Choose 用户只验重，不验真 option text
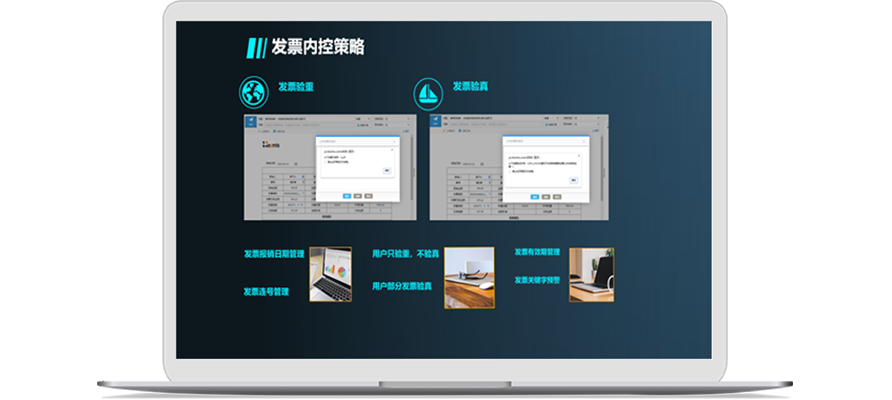 click(405, 254)
